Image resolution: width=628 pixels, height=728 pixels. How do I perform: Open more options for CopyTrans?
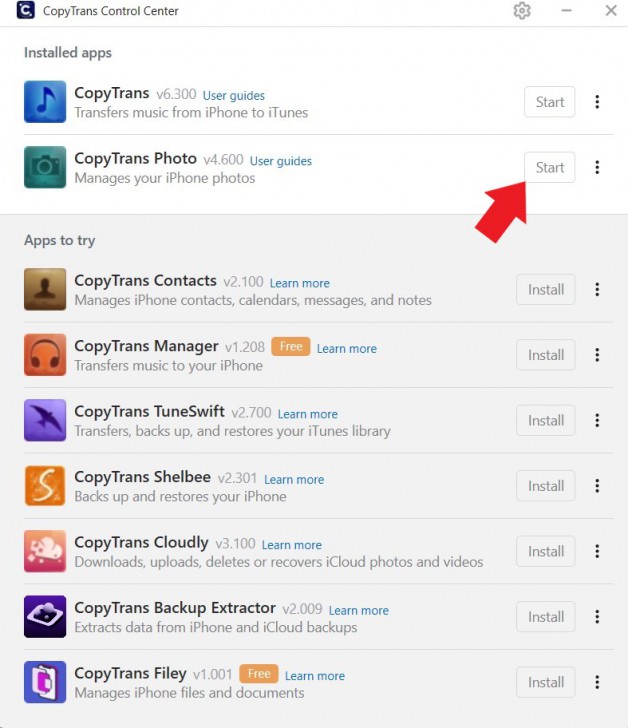(597, 102)
